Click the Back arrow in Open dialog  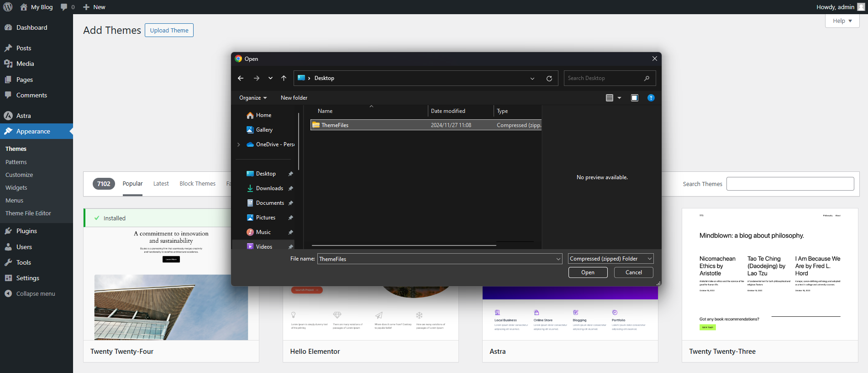(241, 78)
